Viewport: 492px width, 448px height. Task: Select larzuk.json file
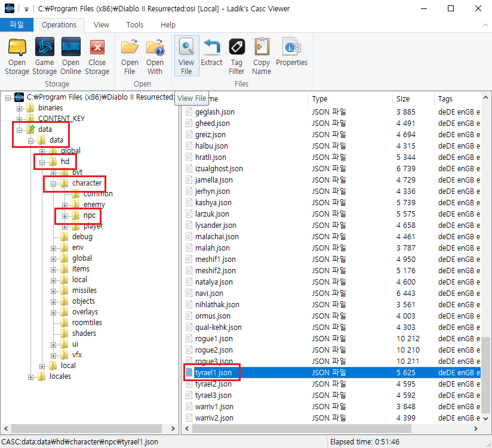(x=212, y=214)
